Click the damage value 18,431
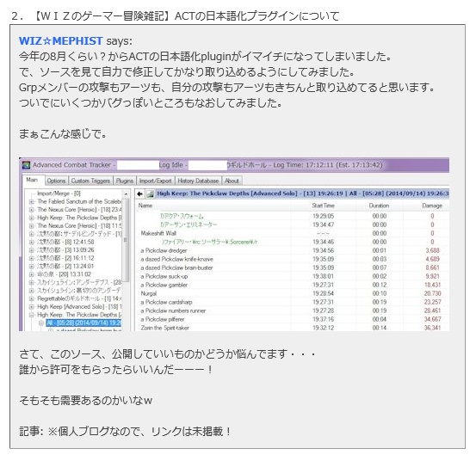Screen dimensions: 476x467 click(x=432, y=285)
